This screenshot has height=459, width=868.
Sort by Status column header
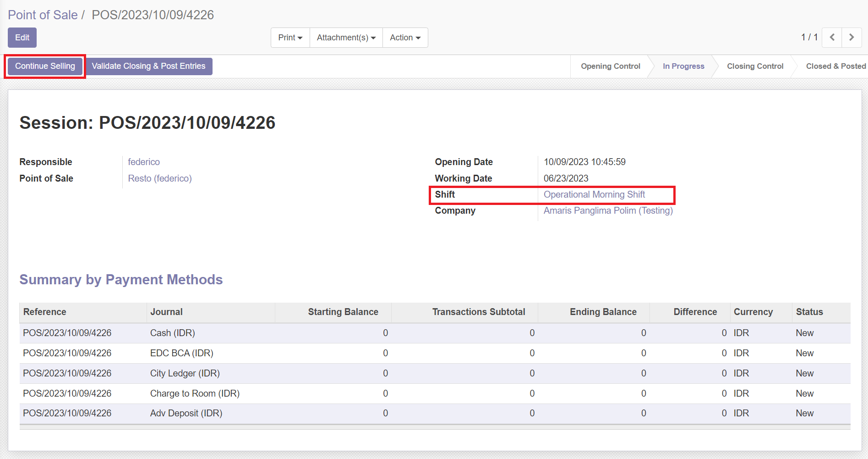point(821,312)
